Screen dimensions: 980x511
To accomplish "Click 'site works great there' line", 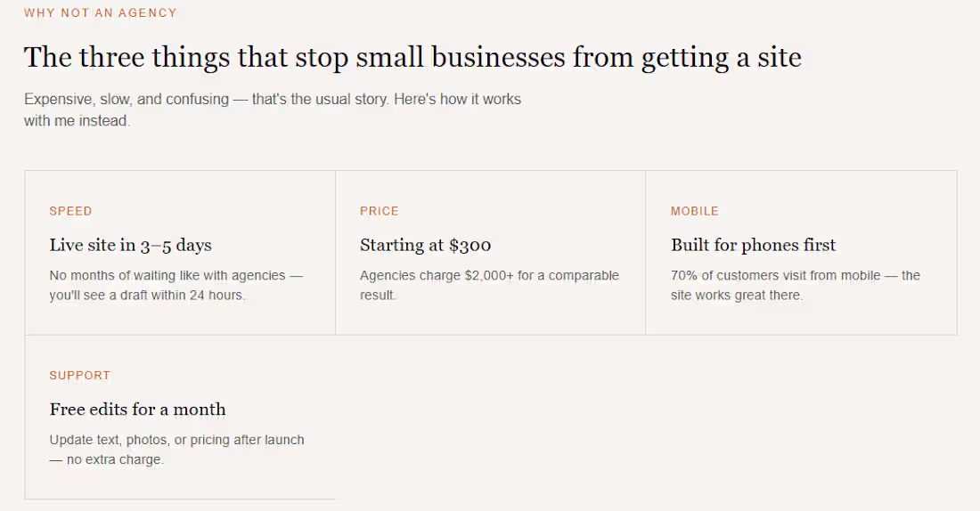I will 737,296.
